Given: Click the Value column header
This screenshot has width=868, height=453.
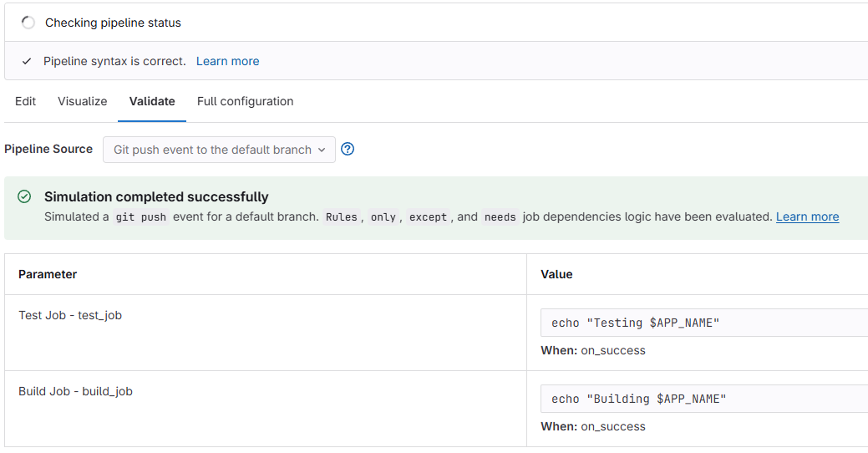Looking at the screenshot, I should [x=556, y=274].
